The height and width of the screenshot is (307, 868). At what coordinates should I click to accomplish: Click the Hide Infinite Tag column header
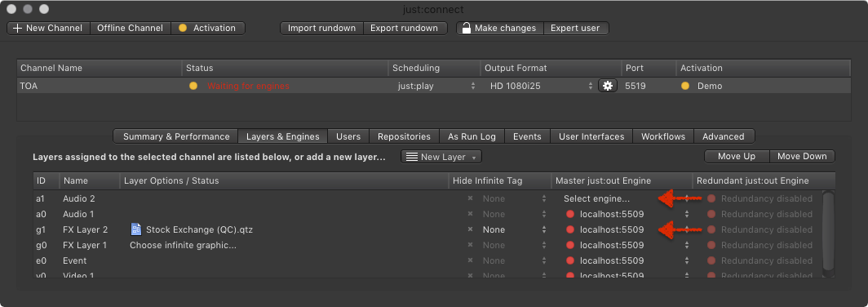coord(500,180)
